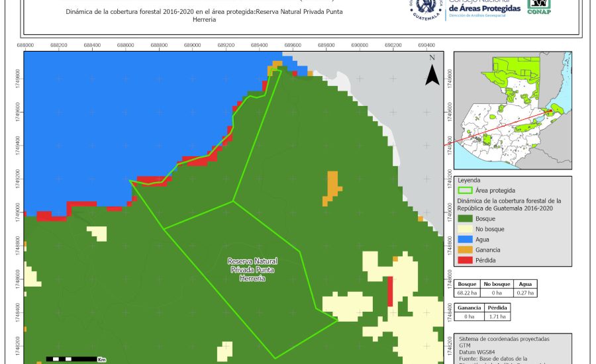Select the 68.22 ha Bosque table value
Image resolution: width=596 pixels, height=364 pixels.
click(x=468, y=292)
